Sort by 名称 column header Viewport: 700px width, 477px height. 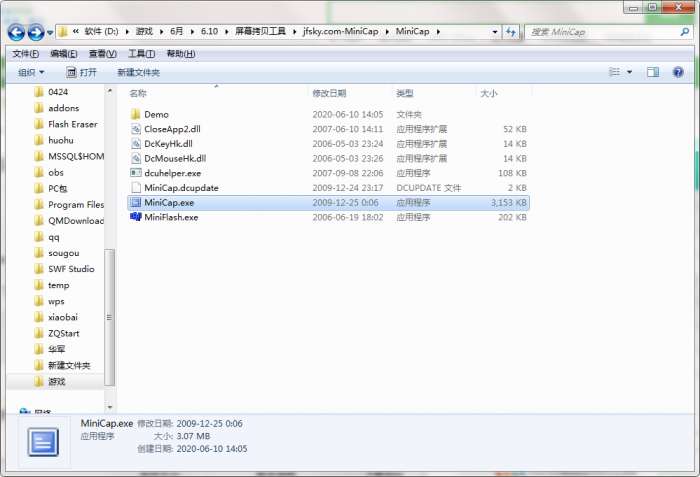click(138, 93)
